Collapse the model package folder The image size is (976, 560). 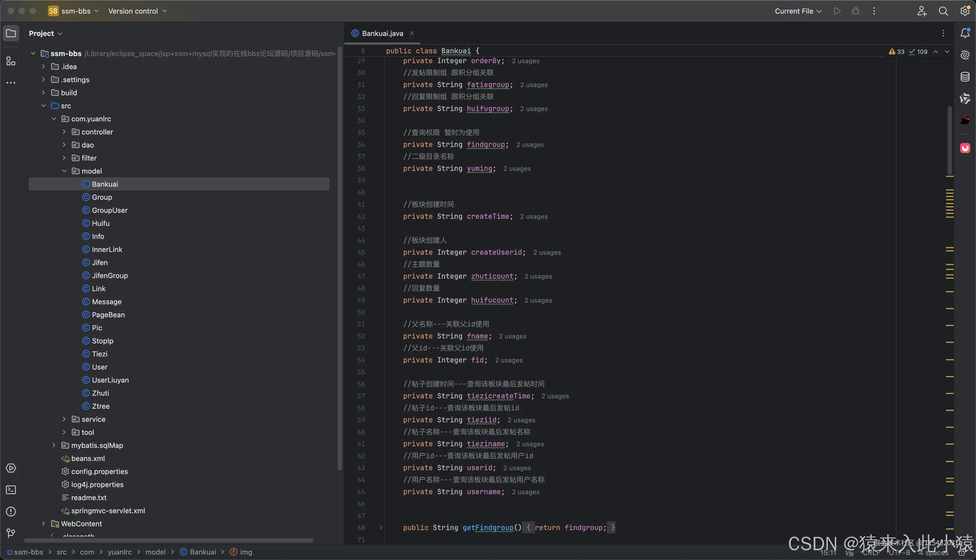(x=64, y=171)
